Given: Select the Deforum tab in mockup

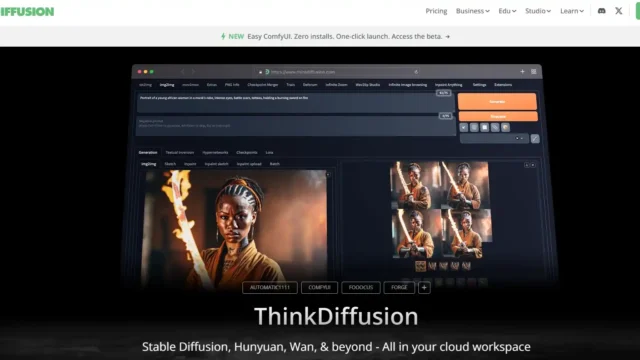Looking at the screenshot, I should tap(310, 85).
